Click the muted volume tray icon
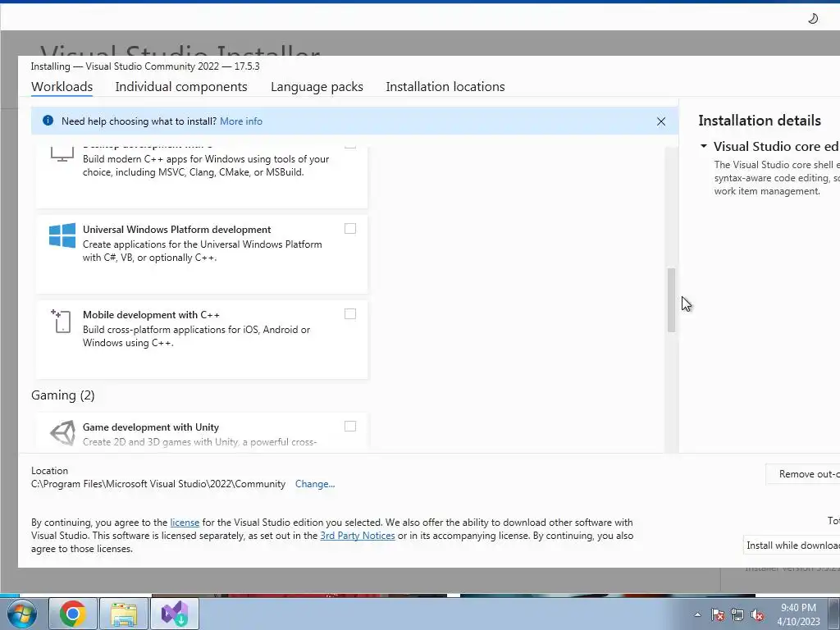840x630 pixels. pyautogui.click(x=757, y=615)
